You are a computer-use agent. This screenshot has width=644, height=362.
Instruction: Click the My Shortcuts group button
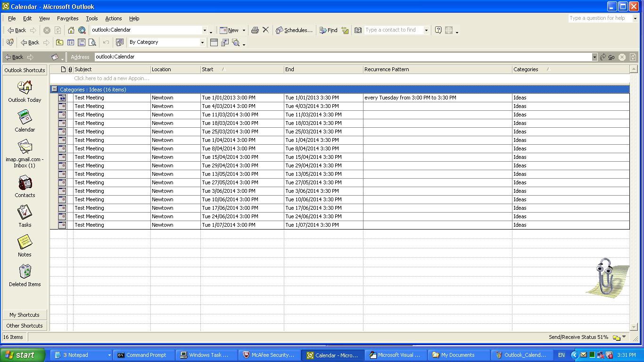click(x=25, y=315)
